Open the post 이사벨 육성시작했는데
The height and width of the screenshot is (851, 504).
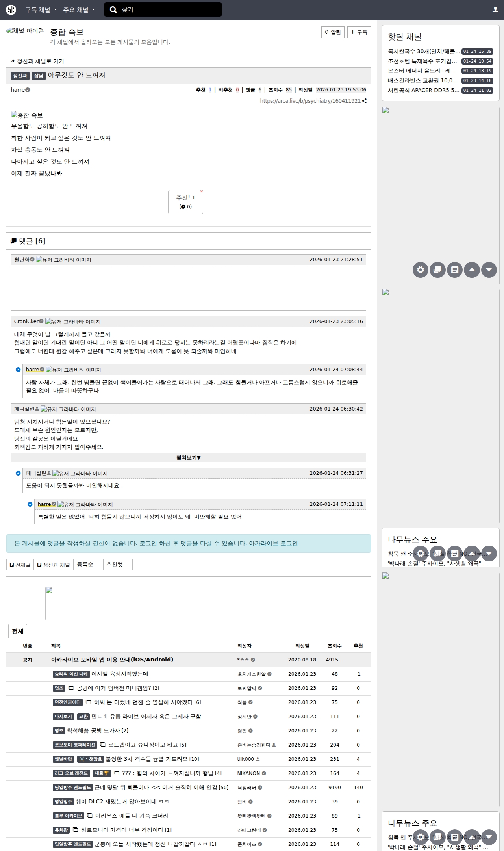120,674
